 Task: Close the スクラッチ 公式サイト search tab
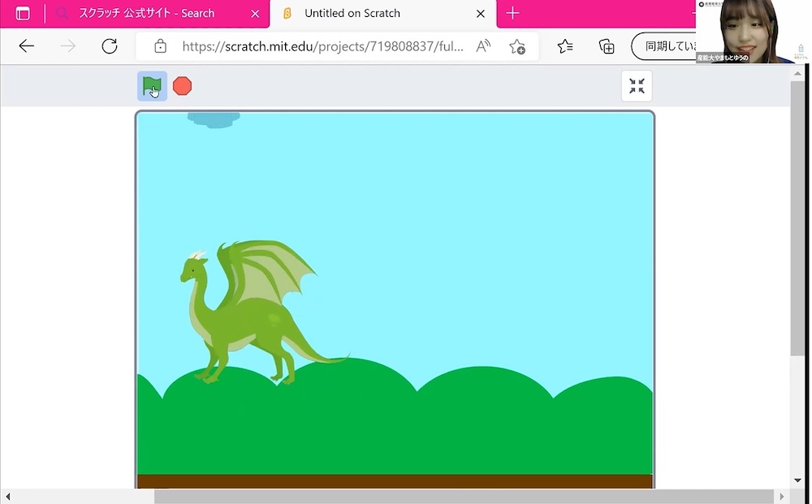[256, 14]
